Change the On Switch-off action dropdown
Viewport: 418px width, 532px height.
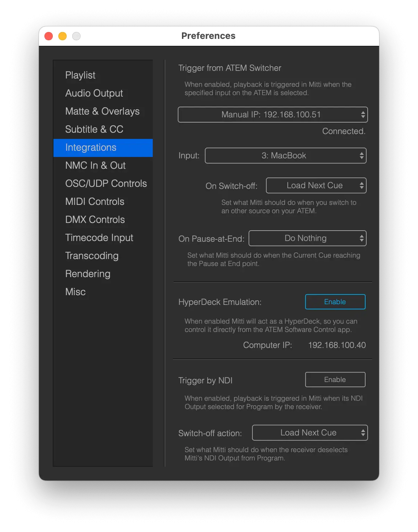click(316, 185)
